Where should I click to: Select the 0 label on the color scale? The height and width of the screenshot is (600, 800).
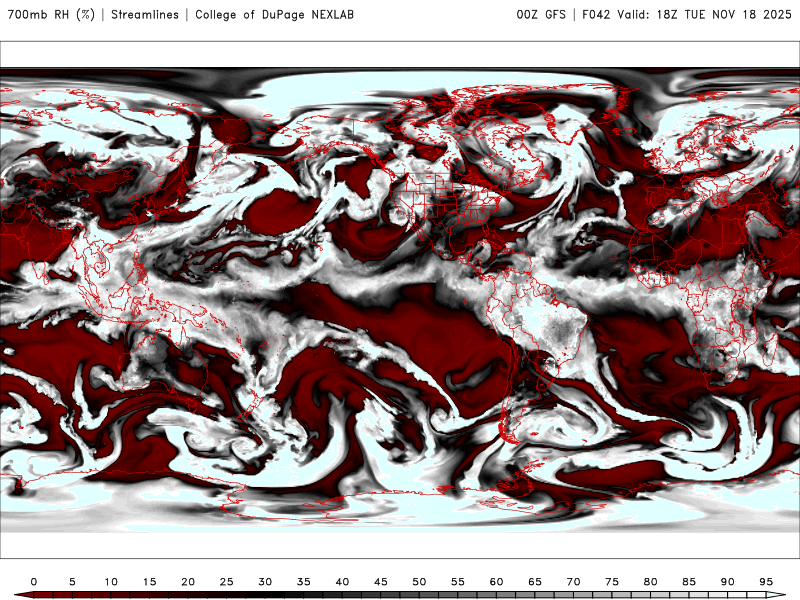coord(34,582)
